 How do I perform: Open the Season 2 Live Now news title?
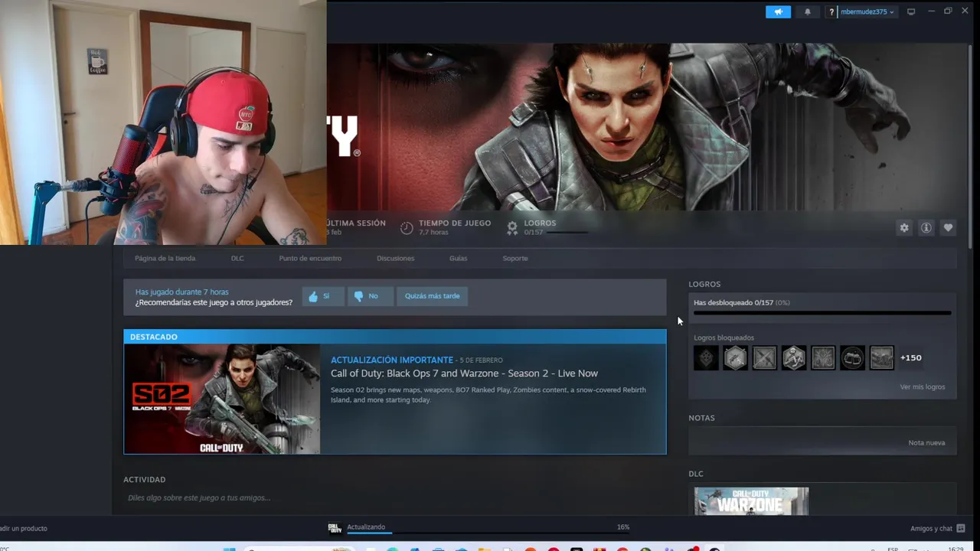[464, 373]
